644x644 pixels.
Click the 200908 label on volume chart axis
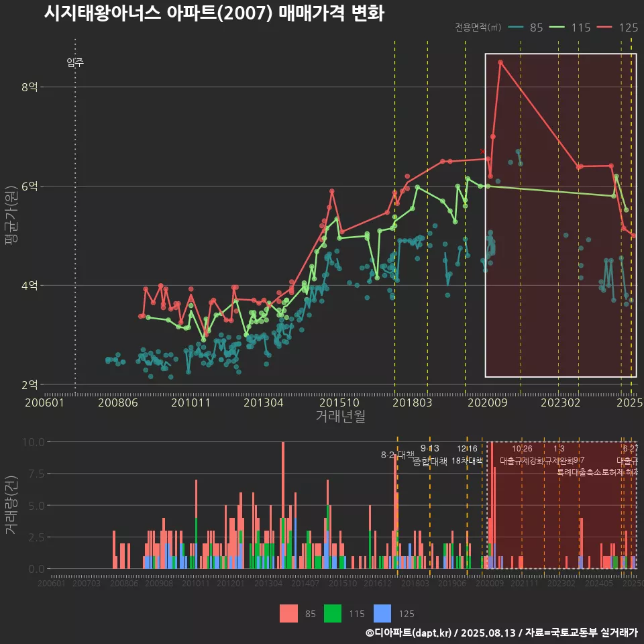pyautogui.click(x=159, y=583)
